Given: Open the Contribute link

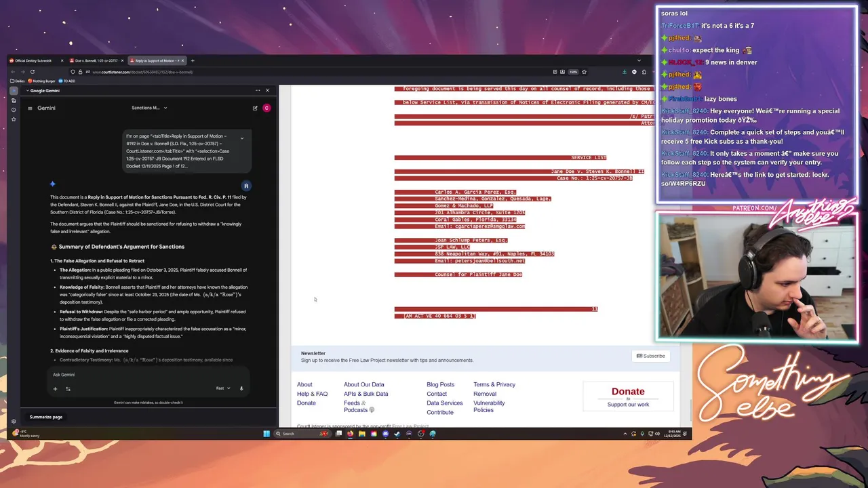Looking at the screenshot, I should tap(440, 412).
